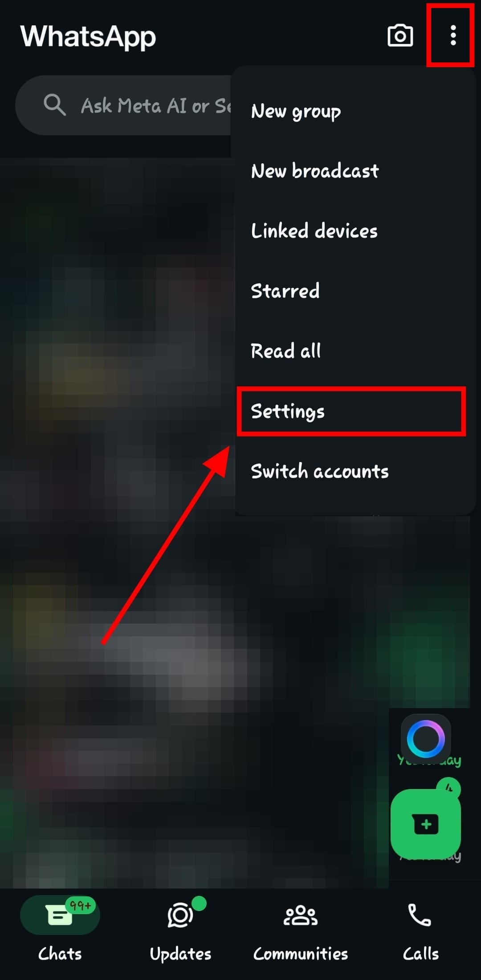Tap the Calls phone icon

tap(420, 915)
